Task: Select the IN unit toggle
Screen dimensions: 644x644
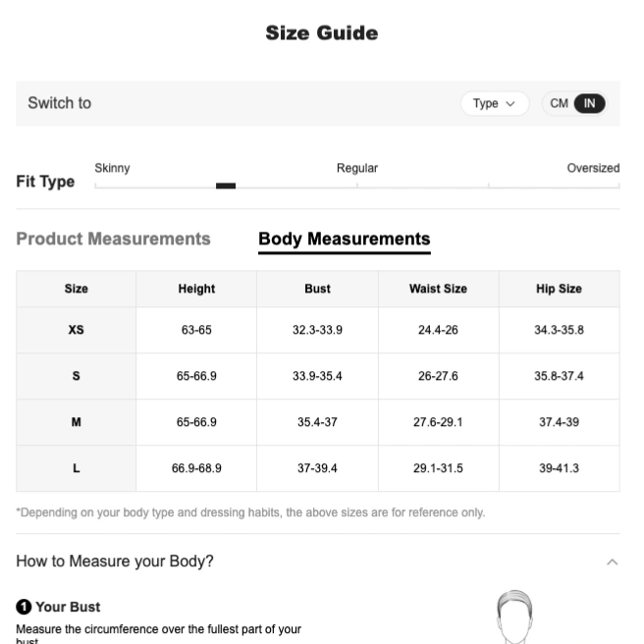Action: point(589,103)
